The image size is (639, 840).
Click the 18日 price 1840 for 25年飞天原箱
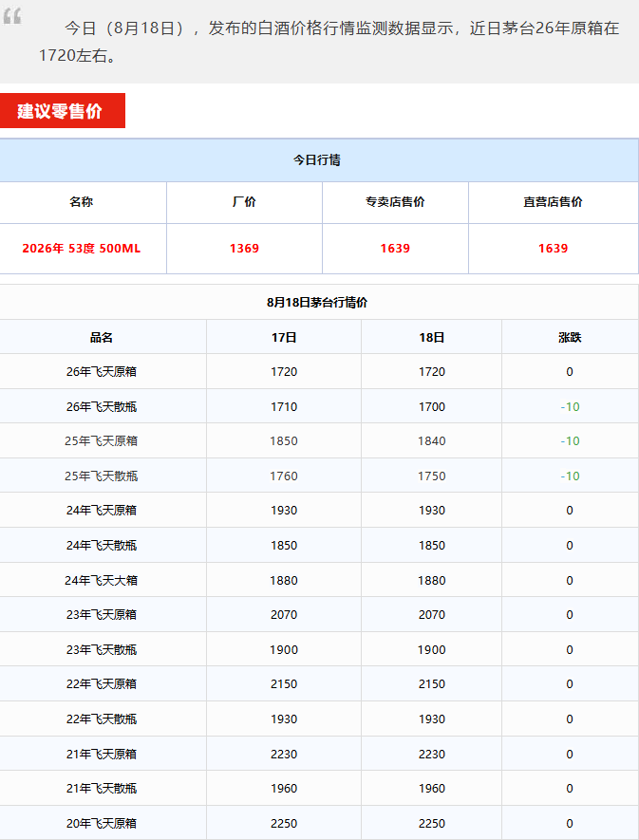click(x=432, y=441)
